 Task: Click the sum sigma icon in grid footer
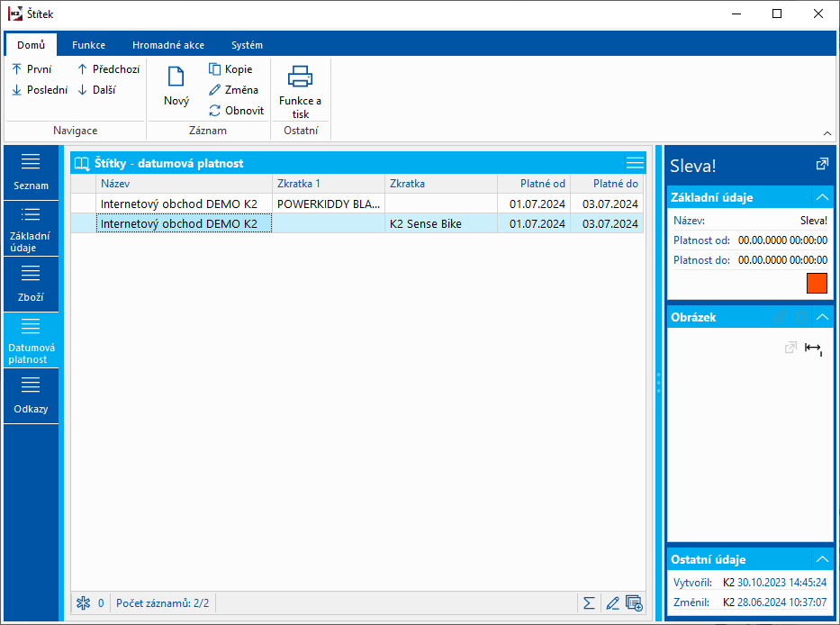(x=589, y=603)
